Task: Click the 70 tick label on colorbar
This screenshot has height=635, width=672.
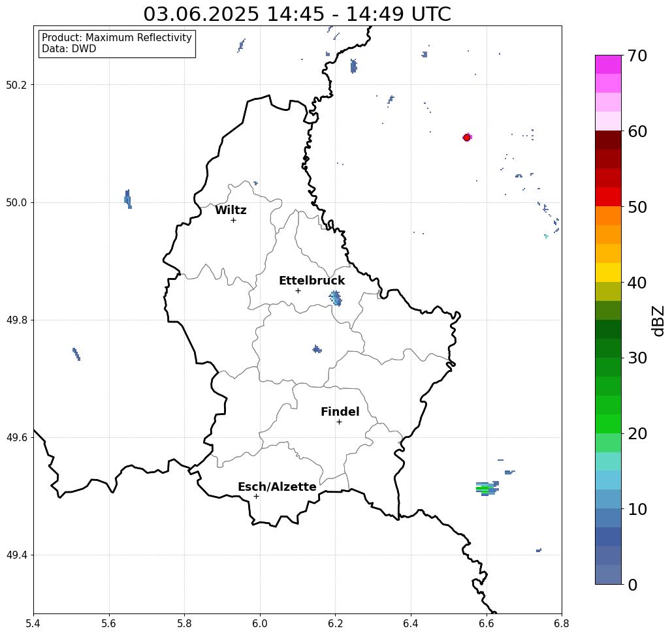Action: coord(637,55)
